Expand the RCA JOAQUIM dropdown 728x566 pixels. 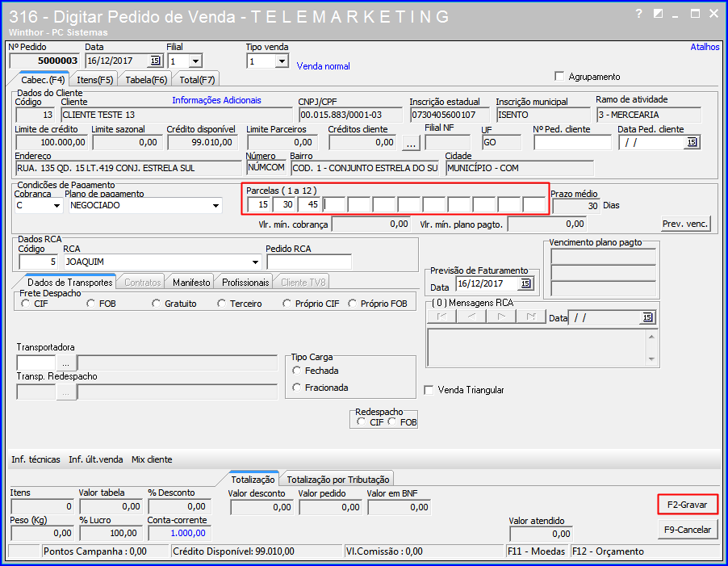pos(255,262)
